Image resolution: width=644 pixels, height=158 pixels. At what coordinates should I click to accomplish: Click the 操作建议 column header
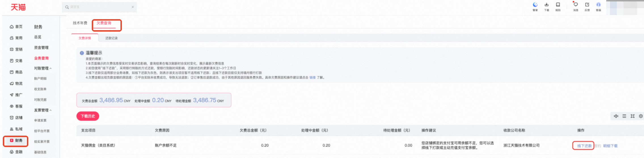click(428, 130)
